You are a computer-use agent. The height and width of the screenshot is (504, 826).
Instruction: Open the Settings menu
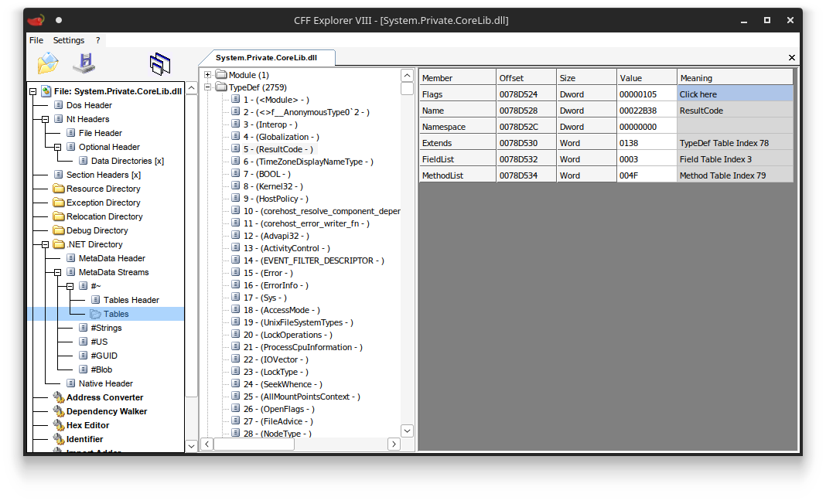coord(69,40)
